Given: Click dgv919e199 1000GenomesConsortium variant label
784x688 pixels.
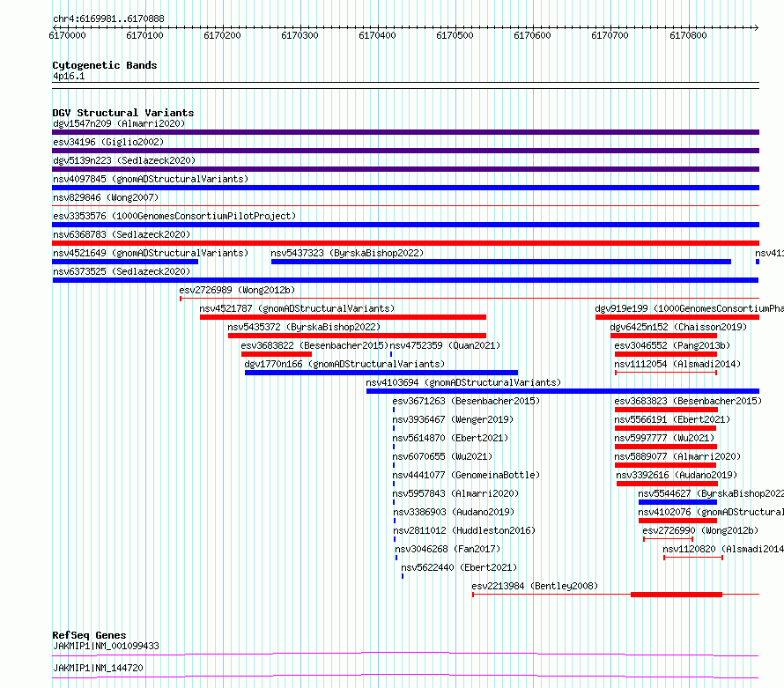Looking at the screenshot, I should [689, 308].
